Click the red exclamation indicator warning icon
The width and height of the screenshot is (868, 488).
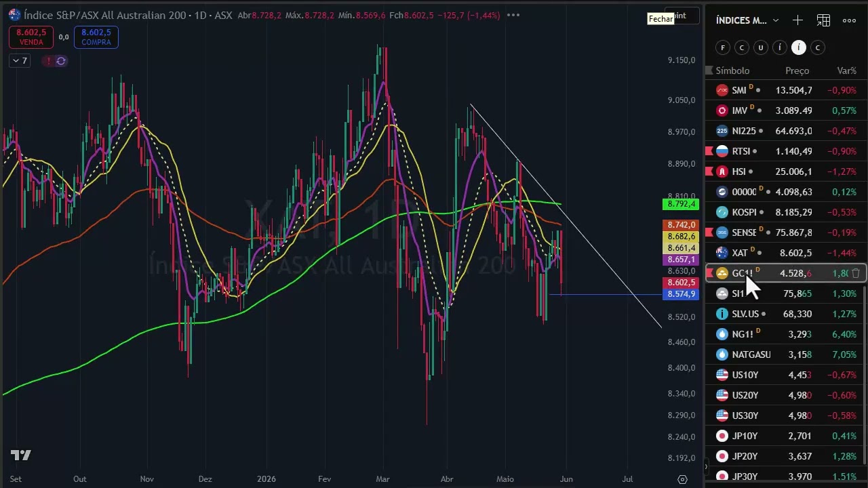tap(48, 61)
